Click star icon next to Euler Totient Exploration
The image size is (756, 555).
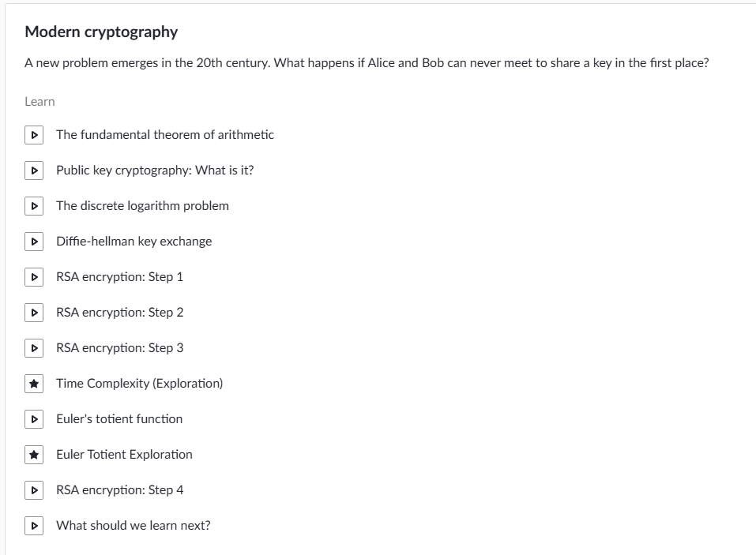(x=33, y=455)
